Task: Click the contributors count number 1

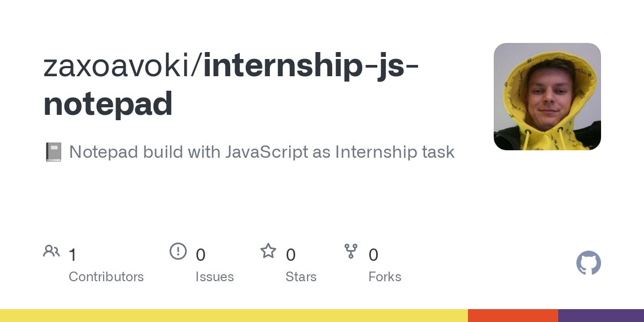Action: [x=72, y=255]
